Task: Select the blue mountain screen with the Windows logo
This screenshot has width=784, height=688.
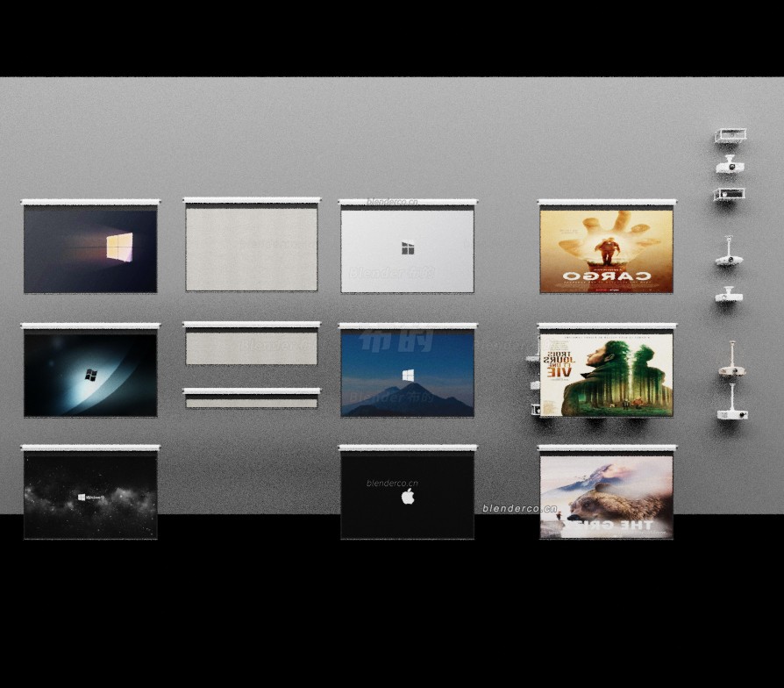Action: pyautogui.click(x=408, y=370)
